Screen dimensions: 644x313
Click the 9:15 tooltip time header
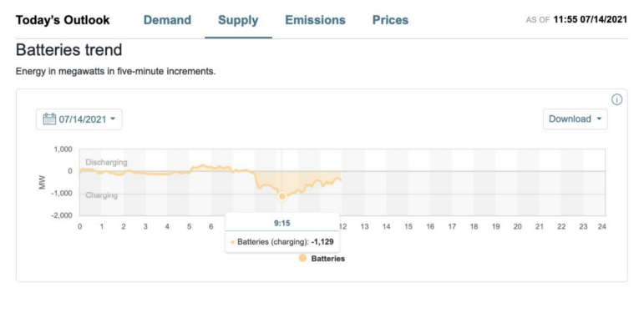[x=281, y=224]
